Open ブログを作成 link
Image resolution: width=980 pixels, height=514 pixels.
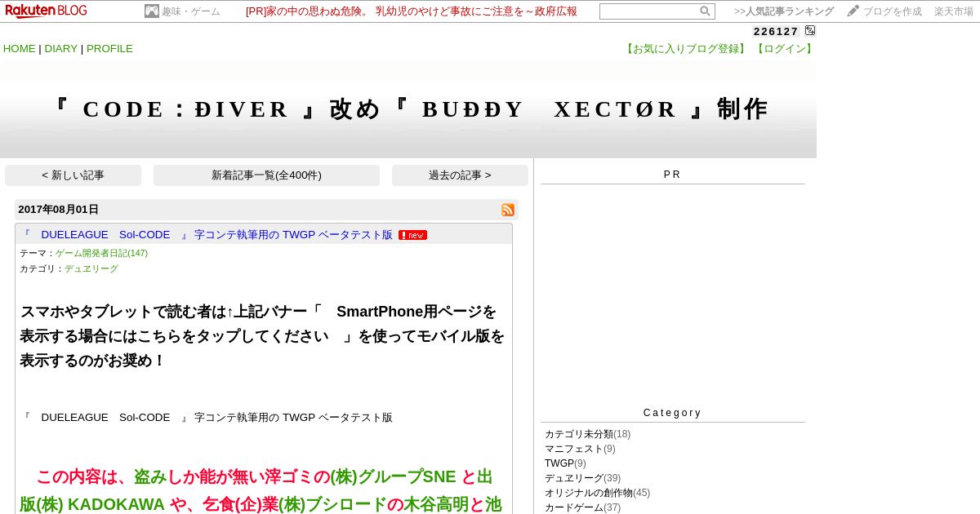point(893,11)
